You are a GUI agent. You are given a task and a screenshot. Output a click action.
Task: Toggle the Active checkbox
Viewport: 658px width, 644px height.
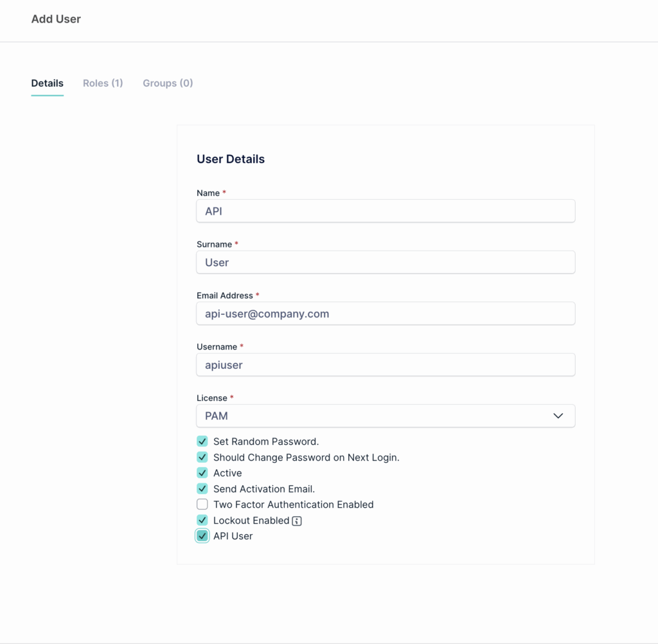point(202,472)
